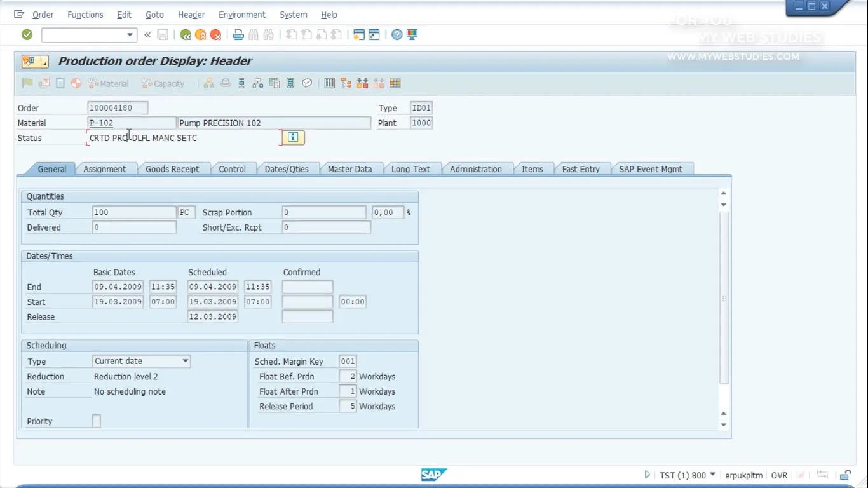
Task: Click the Material field P-102
Action: 132,123
